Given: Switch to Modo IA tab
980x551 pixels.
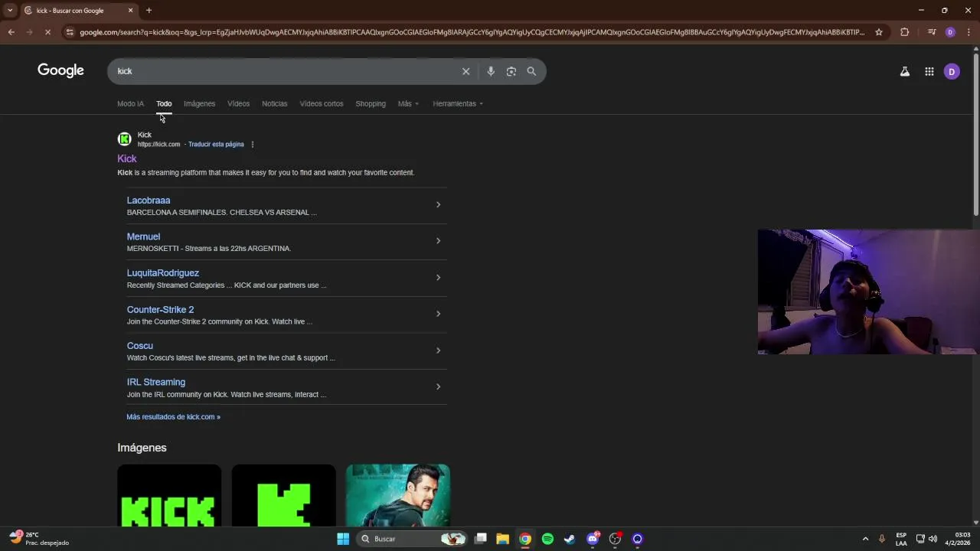Looking at the screenshot, I should 130,103.
